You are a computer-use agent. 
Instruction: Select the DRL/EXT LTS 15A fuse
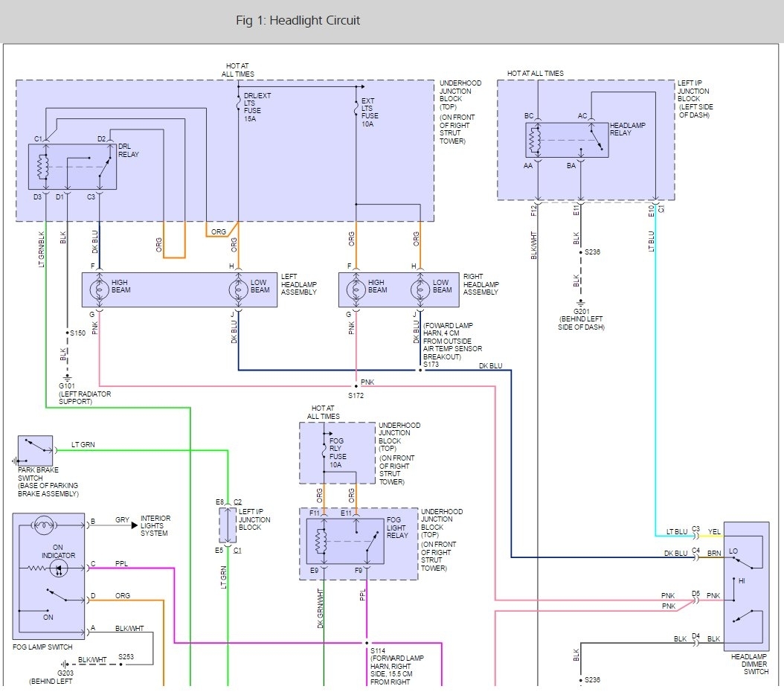[238, 105]
